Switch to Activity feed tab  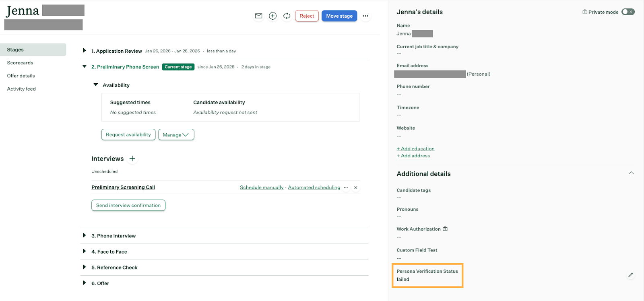(x=21, y=89)
